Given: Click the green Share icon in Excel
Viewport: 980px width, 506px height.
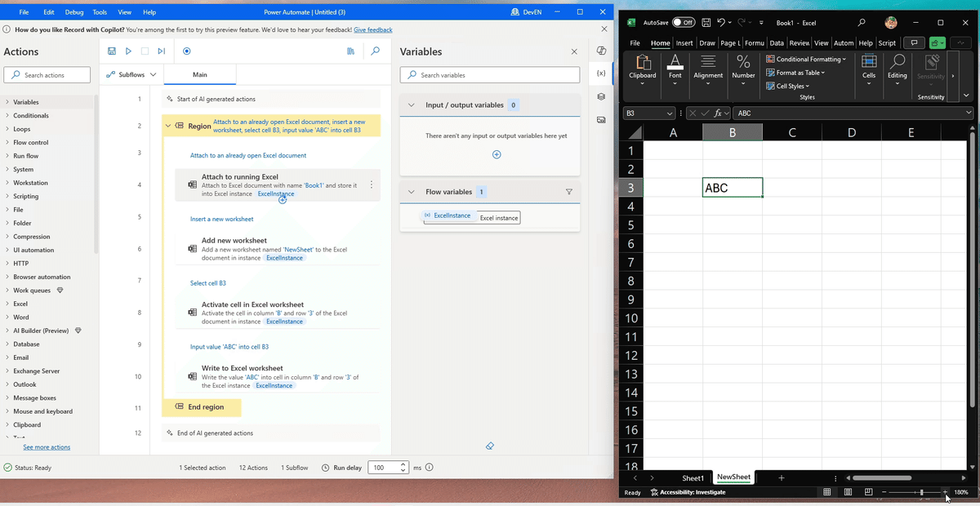Looking at the screenshot, I should (x=937, y=42).
